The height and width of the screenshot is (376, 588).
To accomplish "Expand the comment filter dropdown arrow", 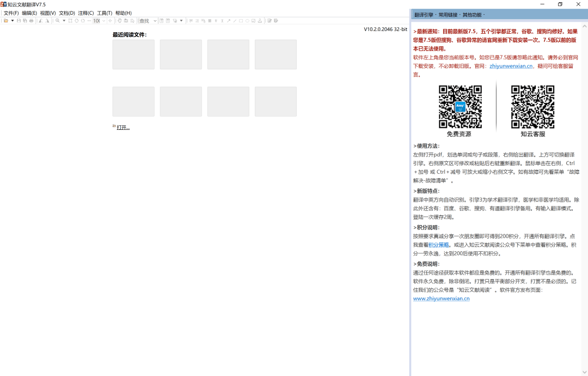I will 181,21.
